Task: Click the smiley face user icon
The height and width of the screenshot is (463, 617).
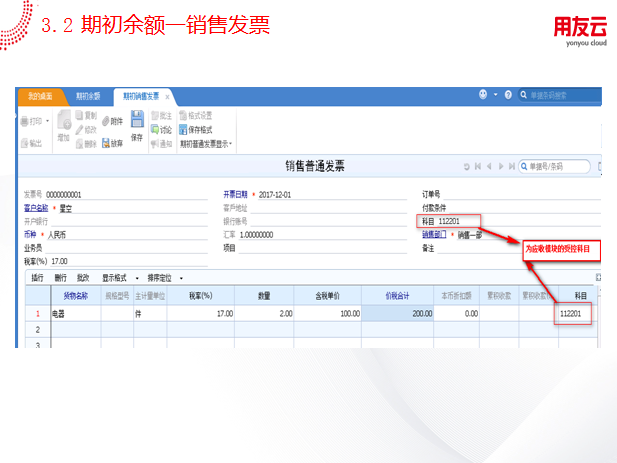Action: tap(483, 94)
